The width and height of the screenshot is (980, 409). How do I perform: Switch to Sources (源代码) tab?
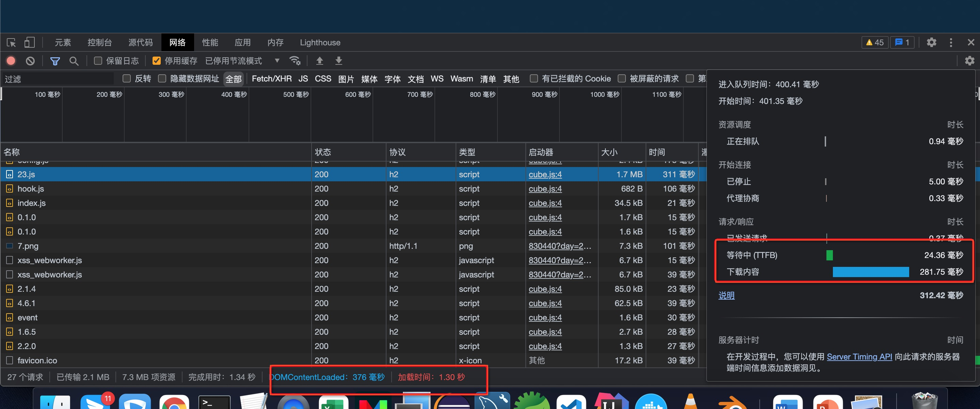click(140, 42)
